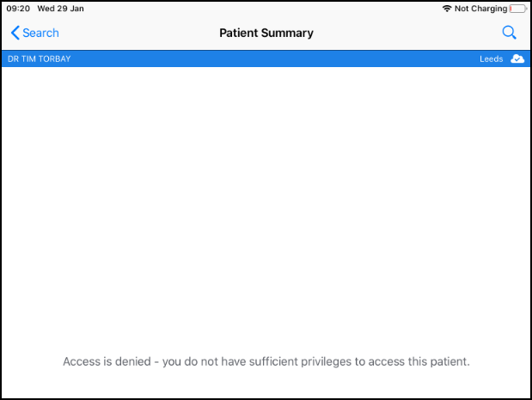Click the 09:20 clock in status bar
The image size is (532, 400).
(18, 8)
